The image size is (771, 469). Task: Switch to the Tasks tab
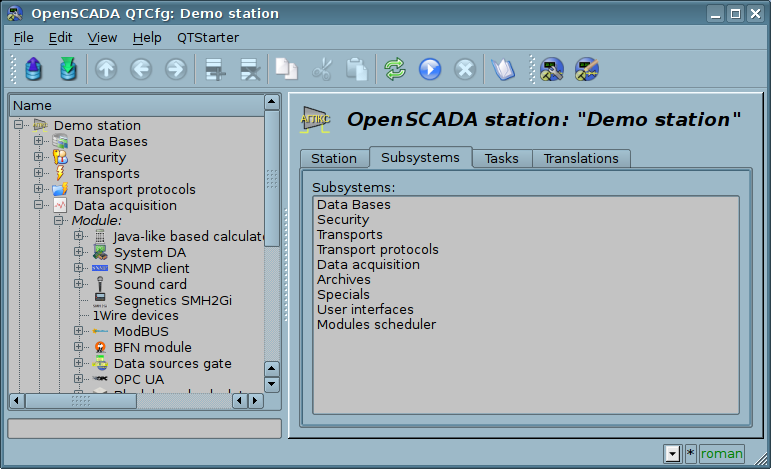(502, 158)
